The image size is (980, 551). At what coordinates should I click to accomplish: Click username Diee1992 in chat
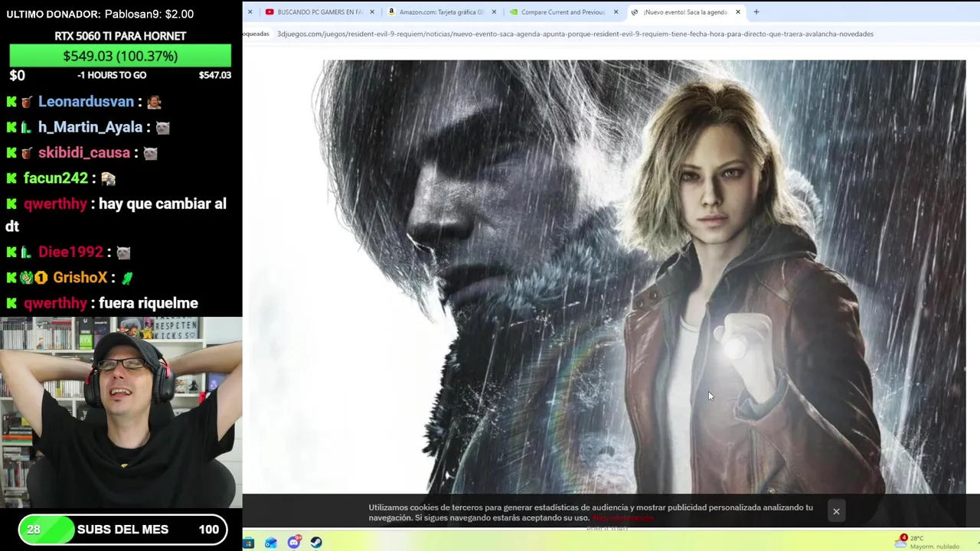(x=70, y=252)
